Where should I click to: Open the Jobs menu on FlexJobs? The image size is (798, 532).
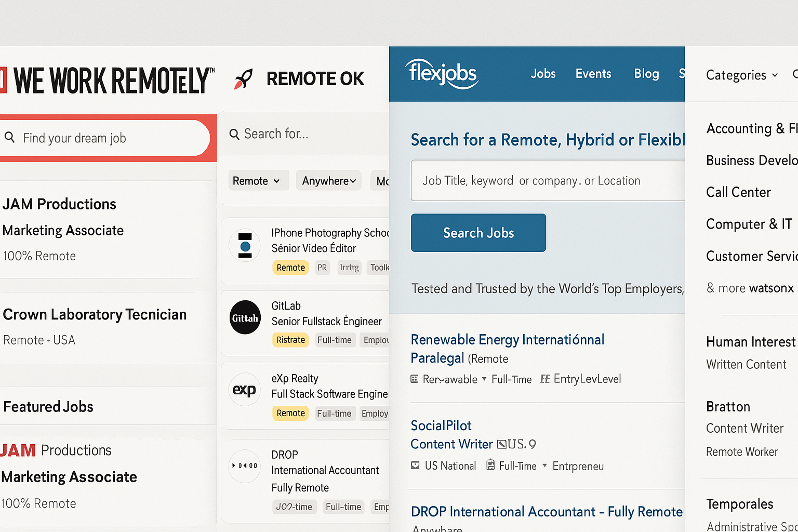[x=543, y=74]
